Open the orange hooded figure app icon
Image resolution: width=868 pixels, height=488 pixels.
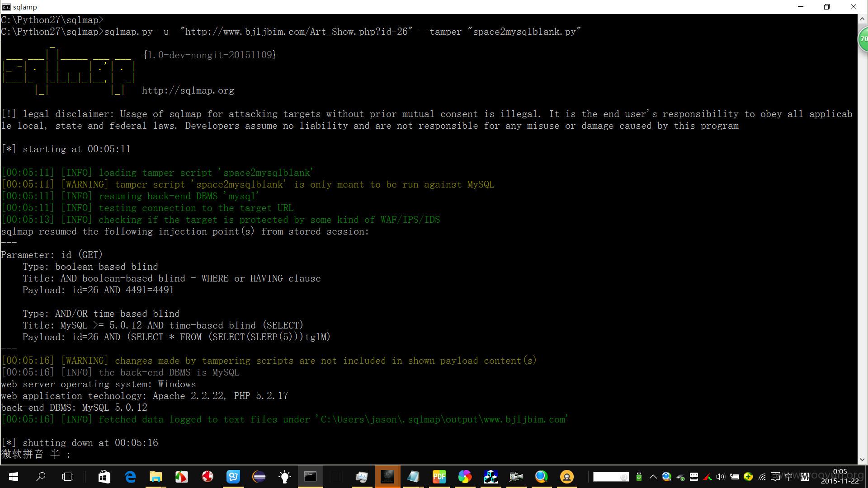point(567,477)
